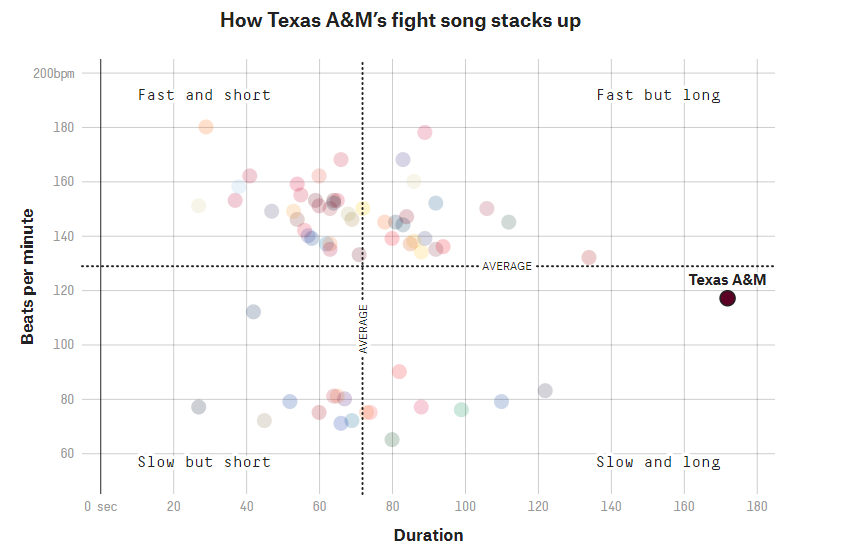
Task: Click the dark maroon Texas A&M data point
Action: pos(727,298)
